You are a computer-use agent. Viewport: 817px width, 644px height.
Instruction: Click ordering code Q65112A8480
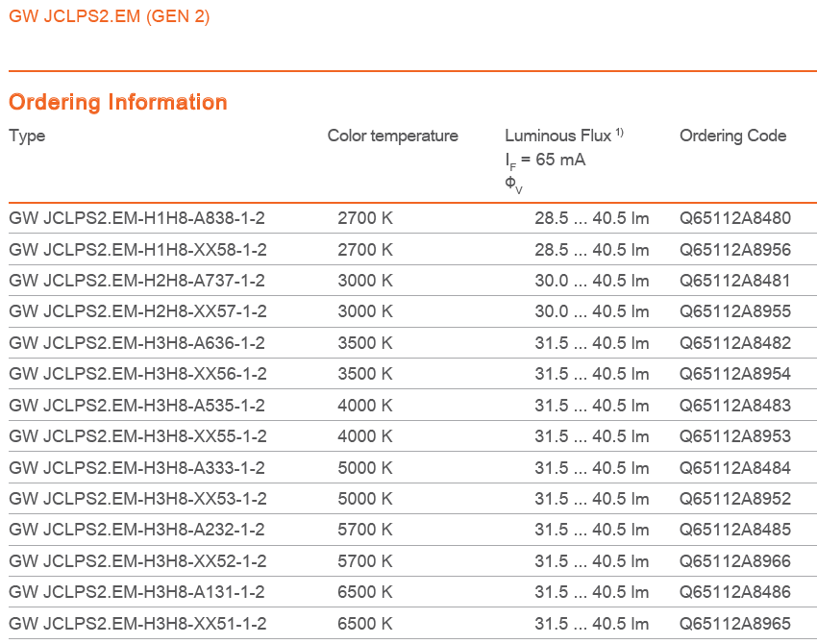[x=735, y=218]
